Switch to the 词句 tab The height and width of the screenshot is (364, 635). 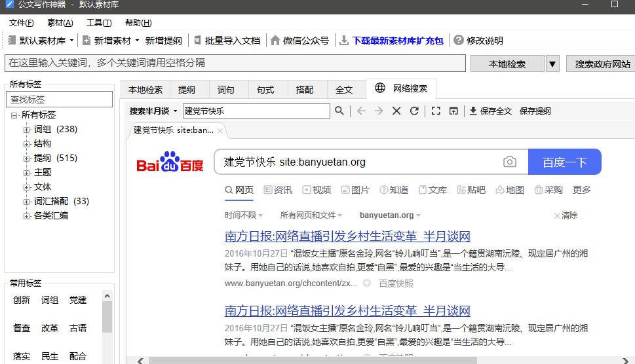pos(226,90)
